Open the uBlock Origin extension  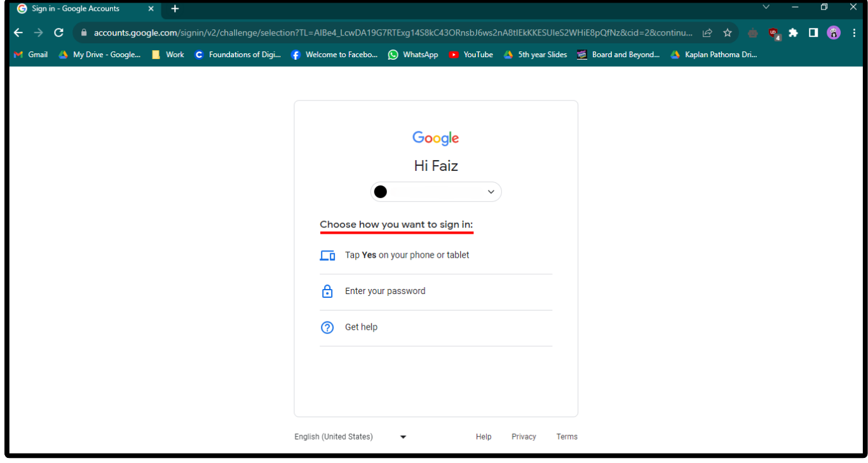(773, 34)
